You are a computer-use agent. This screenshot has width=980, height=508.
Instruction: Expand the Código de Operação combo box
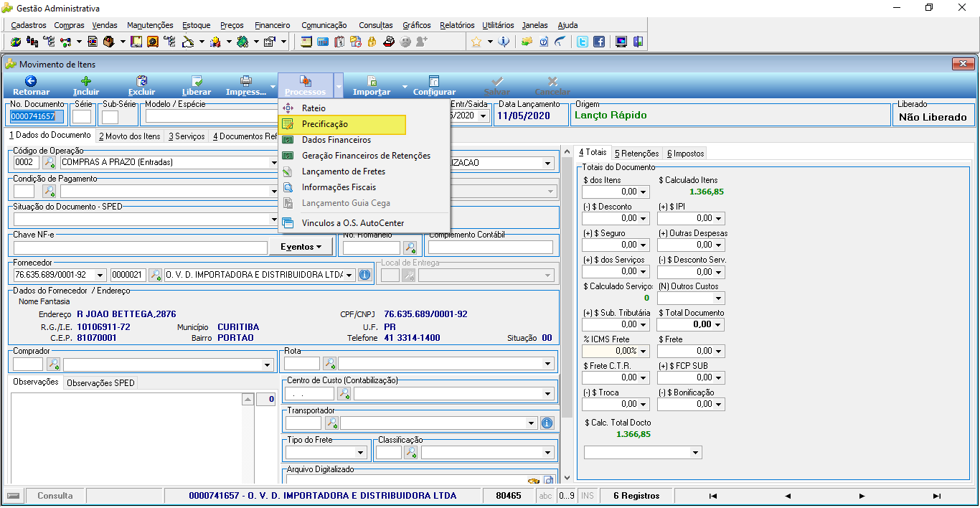point(273,163)
